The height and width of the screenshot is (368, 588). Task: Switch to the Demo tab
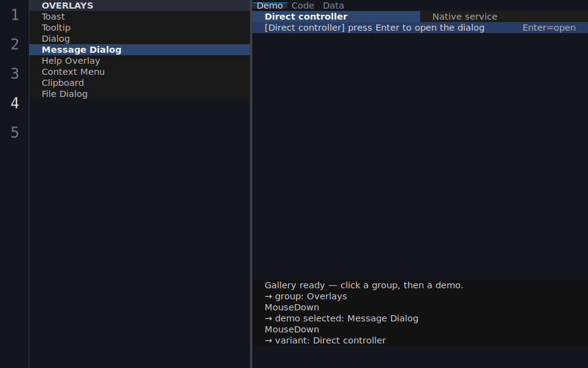[x=269, y=6]
